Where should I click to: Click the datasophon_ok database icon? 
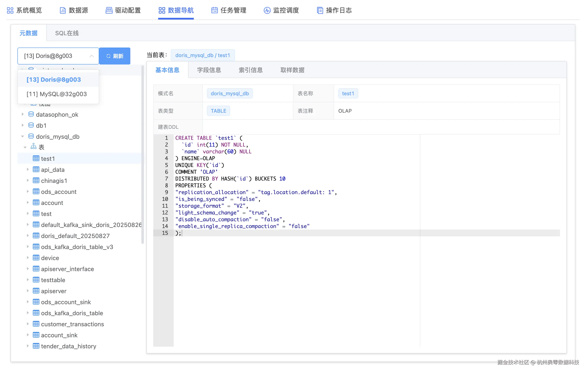click(x=31, y=114)
